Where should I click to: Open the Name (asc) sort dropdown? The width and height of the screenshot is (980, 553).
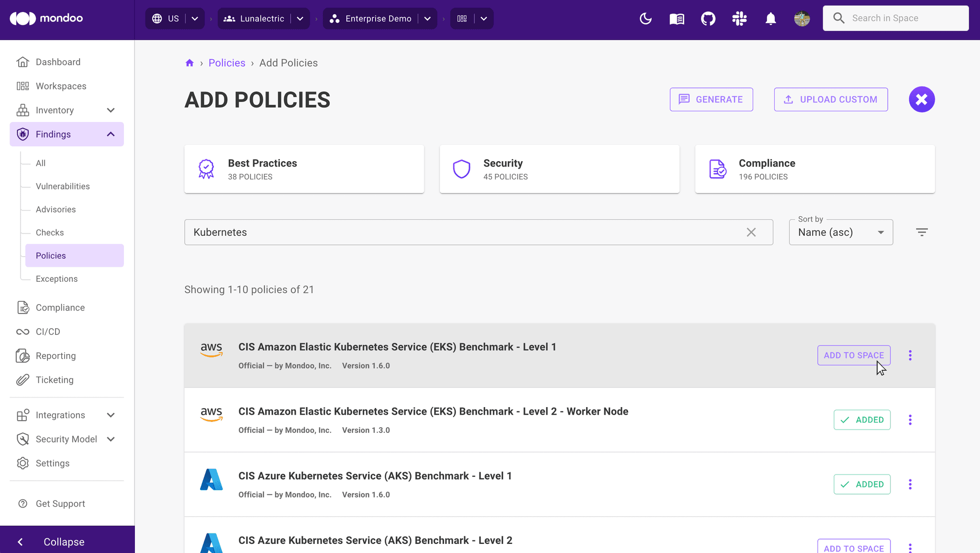point(840,232)
